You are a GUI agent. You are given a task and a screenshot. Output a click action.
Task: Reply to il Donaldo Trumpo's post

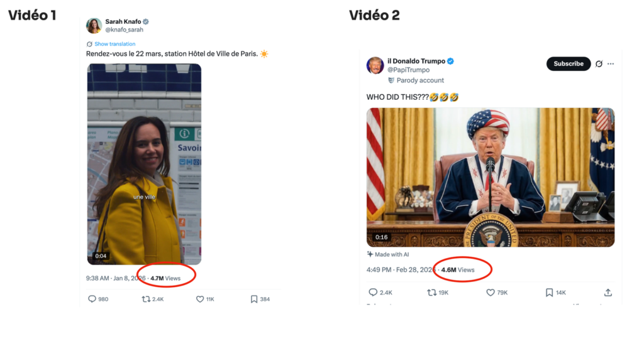coord(373,293)
